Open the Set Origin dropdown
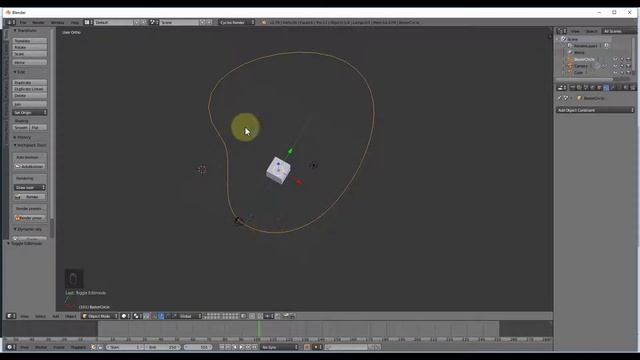Image resolution: width=640 pixels, height=360 pixels. point(29,112)
